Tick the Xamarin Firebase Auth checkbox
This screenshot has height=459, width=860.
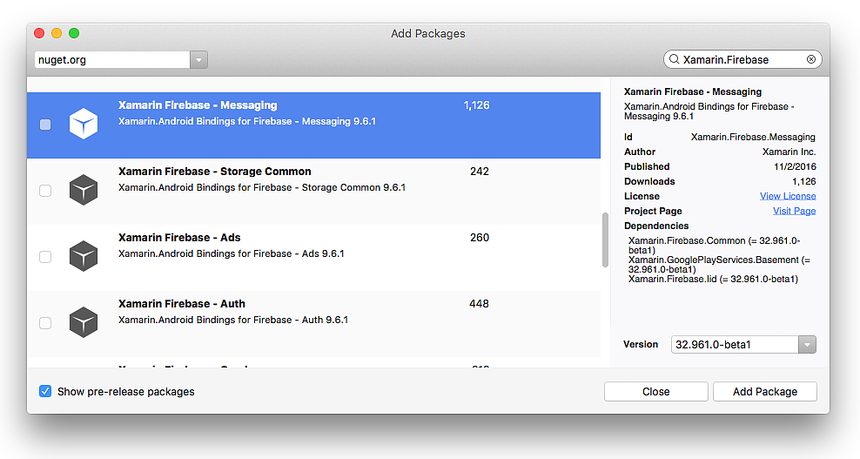pos(45,323)
